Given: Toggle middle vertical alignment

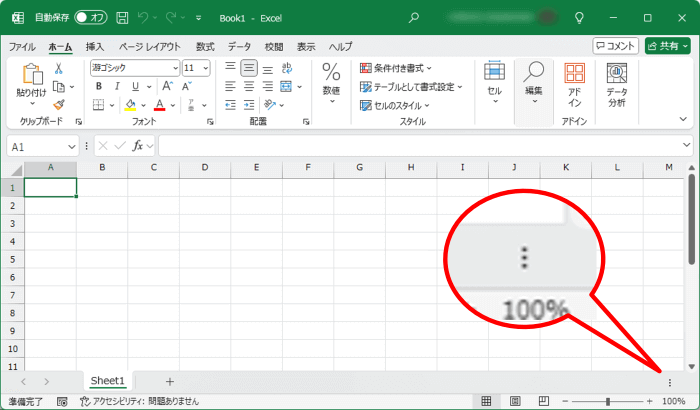Looking at the screenshot, I should click(x=249, y=68).
